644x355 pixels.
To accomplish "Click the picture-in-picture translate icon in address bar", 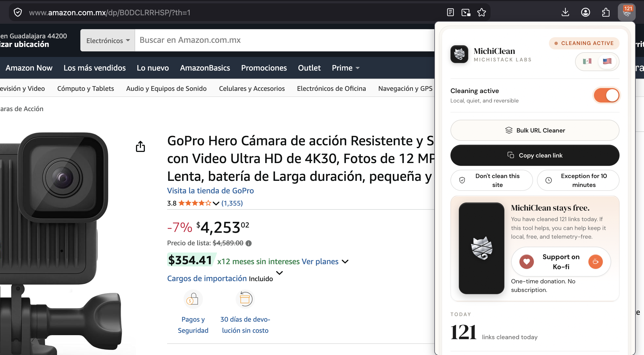I will (x=466, y=12).
